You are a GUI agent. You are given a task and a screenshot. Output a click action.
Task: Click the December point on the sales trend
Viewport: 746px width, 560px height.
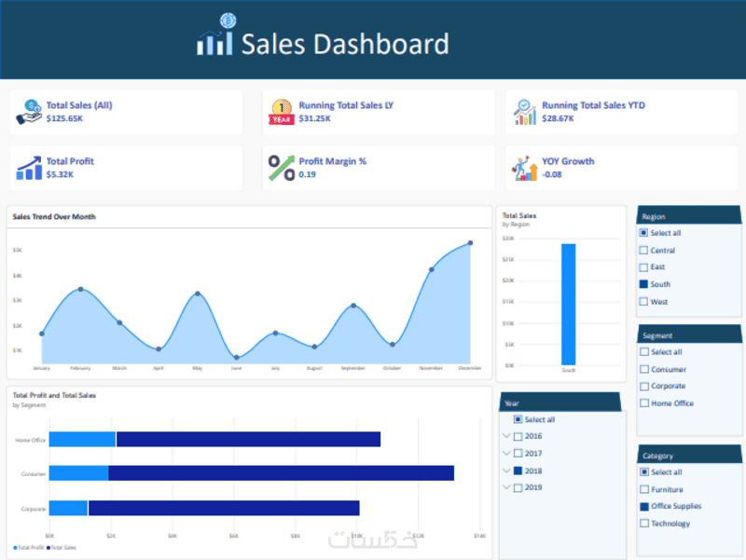coord(470,243)
